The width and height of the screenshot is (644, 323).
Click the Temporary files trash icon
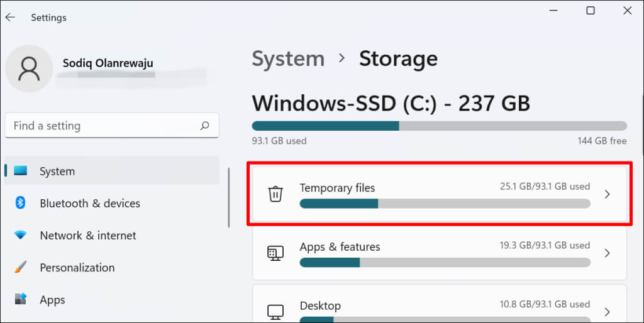275,194
